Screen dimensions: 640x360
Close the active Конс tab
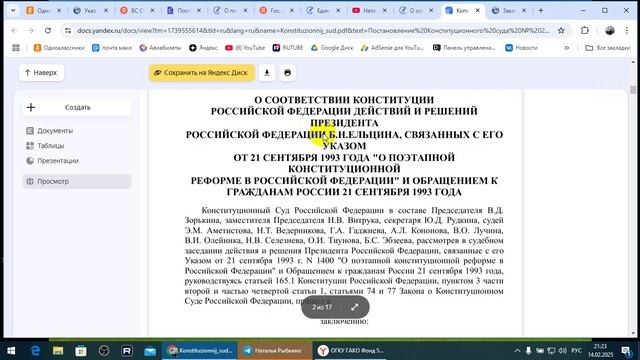pyautogui.click(x=478, y=11)
